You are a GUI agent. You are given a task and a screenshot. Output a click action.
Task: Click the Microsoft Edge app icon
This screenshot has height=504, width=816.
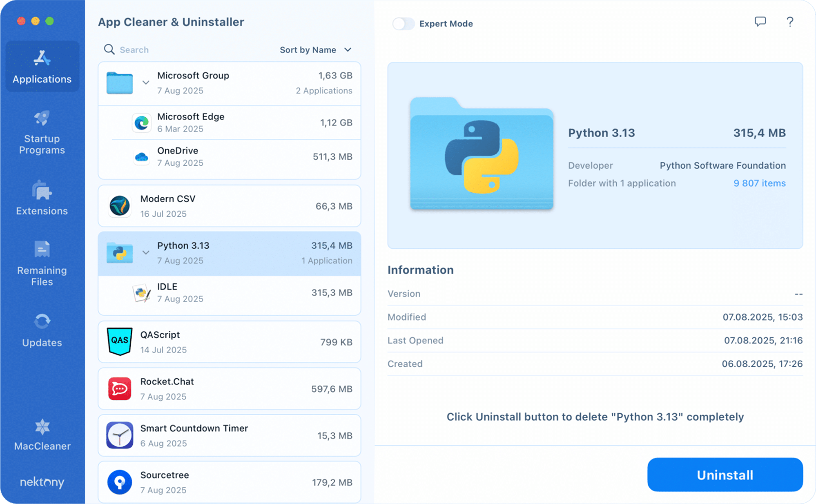[141, 122]
